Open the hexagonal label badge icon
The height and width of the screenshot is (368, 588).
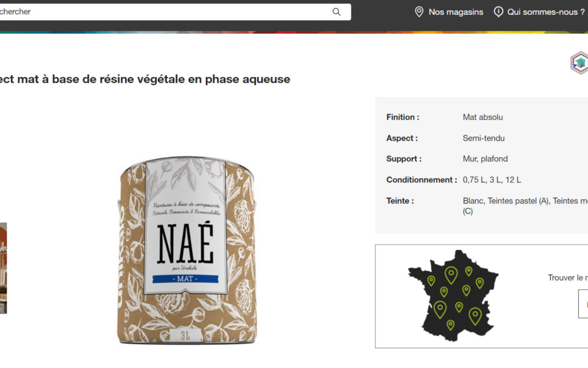(x=579, y=63)
